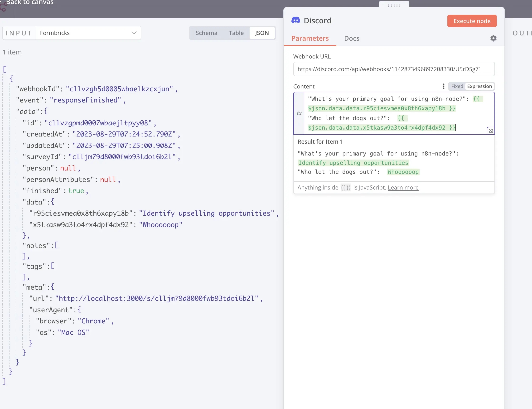Screen dimensions: 532x409
Task: Click the result value Whoooooop in preview
Action: click(403, 172)
